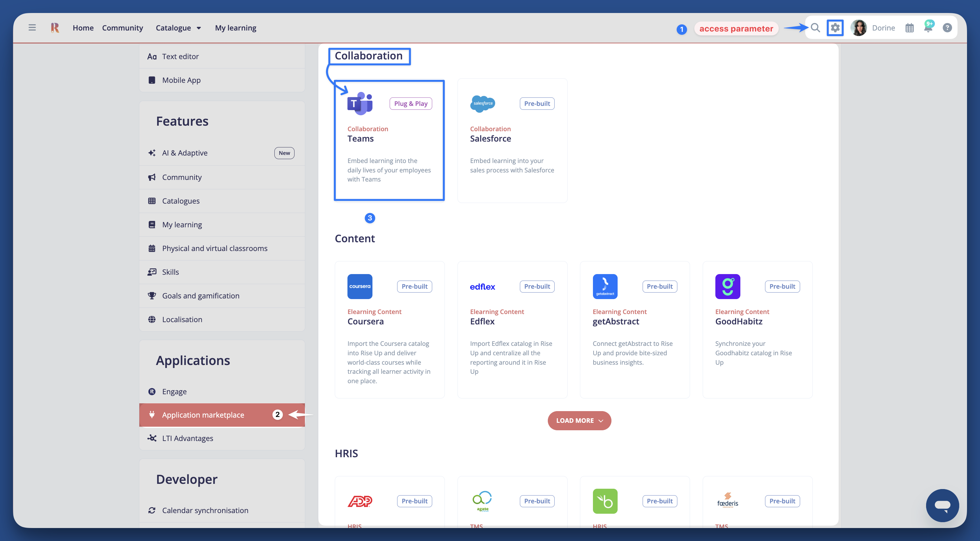Toggle the hamburger menu icon
Viewport: 980px width, 541px height.
[32, 27]
